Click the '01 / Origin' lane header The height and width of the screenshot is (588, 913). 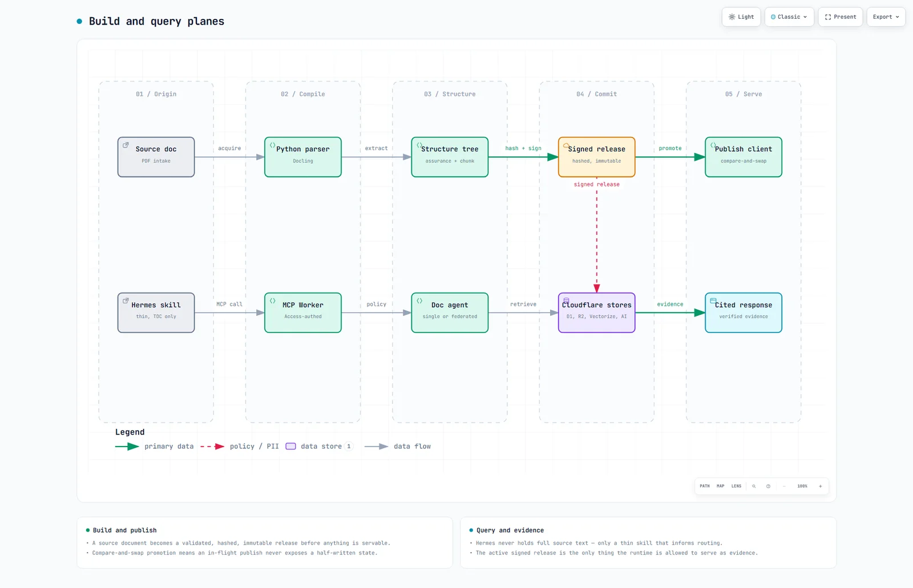[156, 94]
